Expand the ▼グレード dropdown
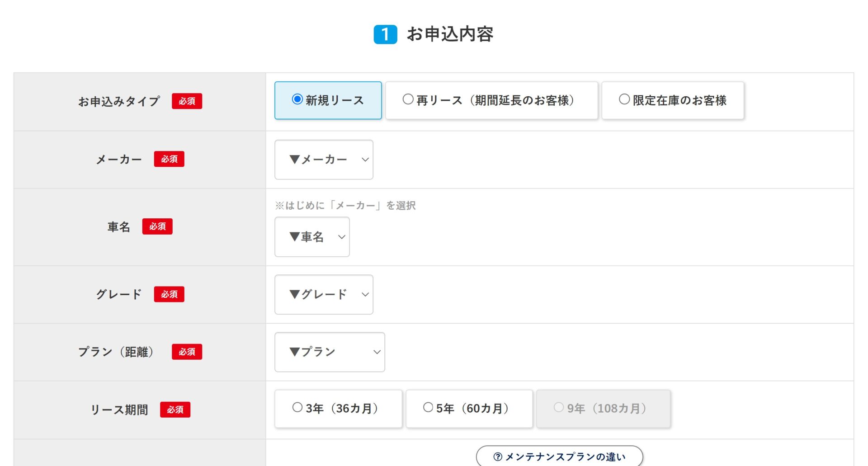 tap(324, 295)
